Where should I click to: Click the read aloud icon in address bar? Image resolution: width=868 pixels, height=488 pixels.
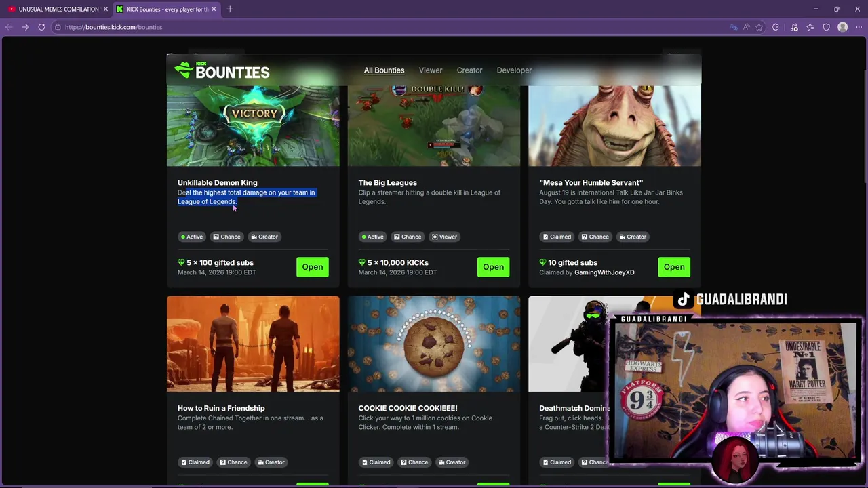(x=746, y=27)
